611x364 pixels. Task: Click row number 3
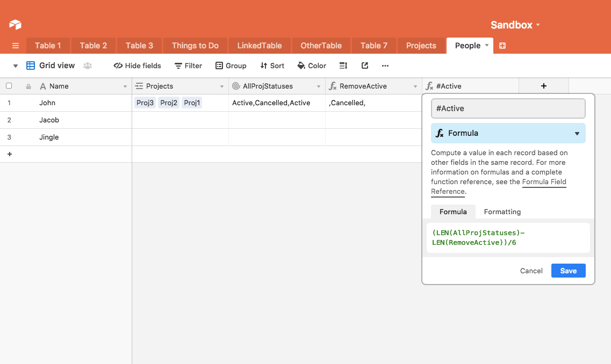point(9,137)
